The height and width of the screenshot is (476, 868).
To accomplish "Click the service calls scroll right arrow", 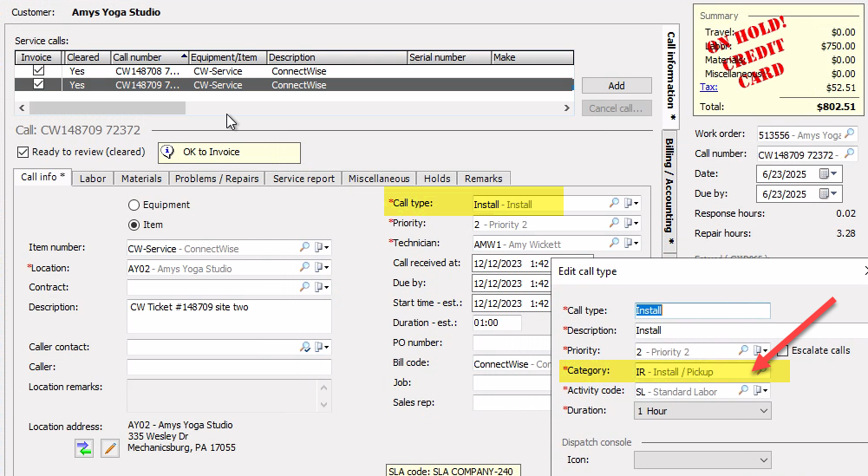I will coord(566,108).
